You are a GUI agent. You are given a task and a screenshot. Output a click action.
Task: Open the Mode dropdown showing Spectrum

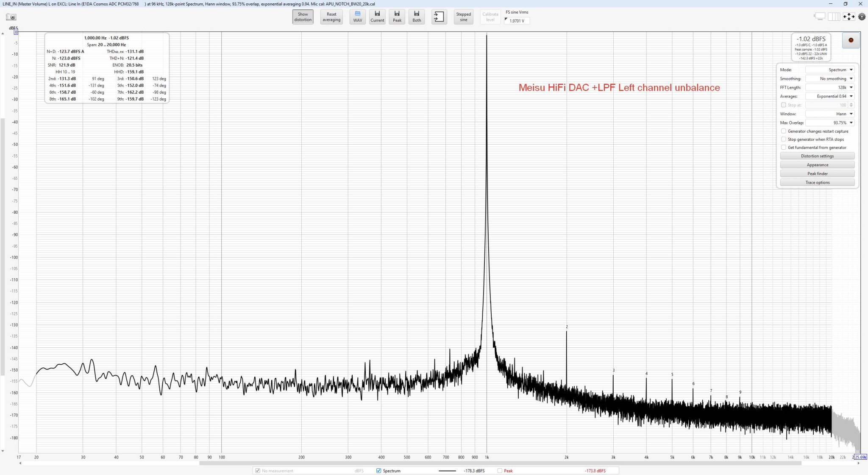click(830, 70)
